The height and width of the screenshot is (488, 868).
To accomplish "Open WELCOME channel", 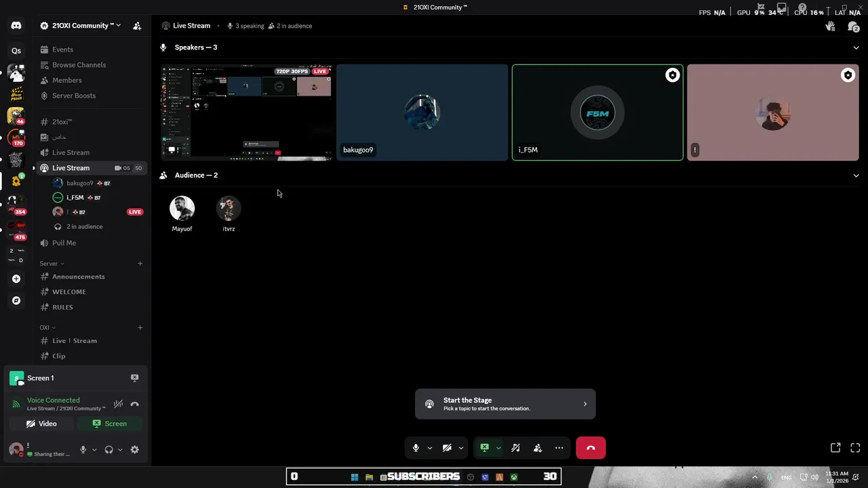I will pyautogui.click(x=90, y=292).
